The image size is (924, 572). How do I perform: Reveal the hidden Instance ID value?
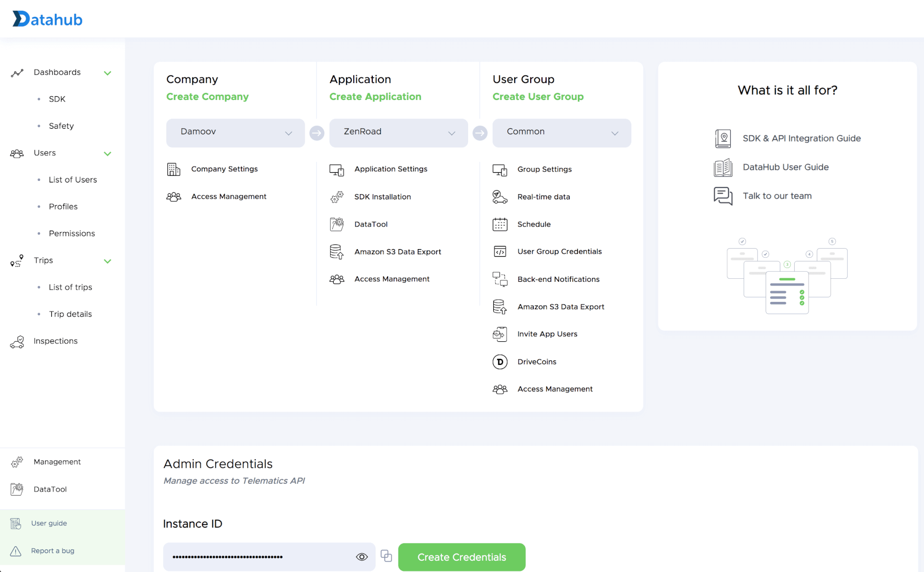361,557
